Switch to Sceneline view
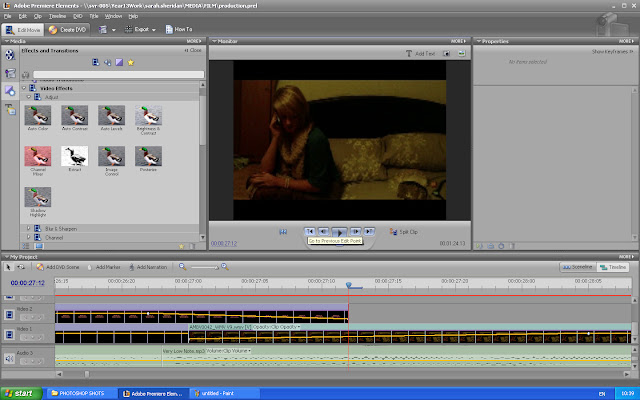Image resolution: width=640 pixels, height=400 pixels. (578, 267)
